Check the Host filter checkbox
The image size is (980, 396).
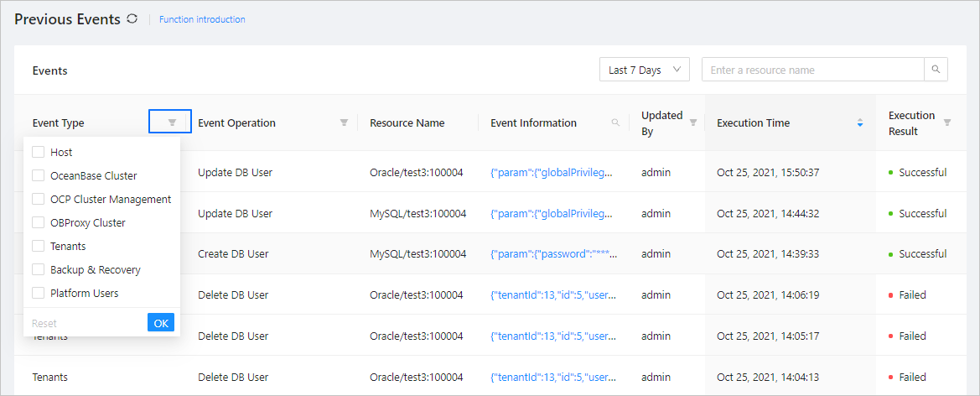coord(38,152)
